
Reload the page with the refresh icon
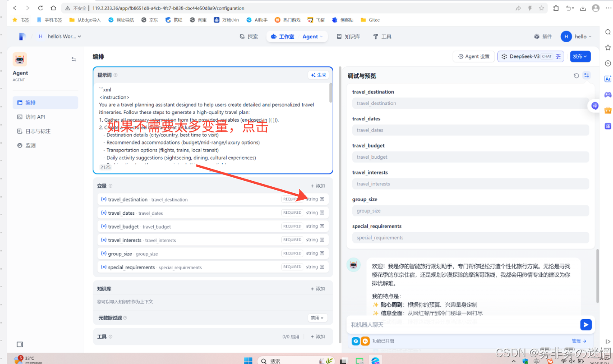(x=41, y=8)
